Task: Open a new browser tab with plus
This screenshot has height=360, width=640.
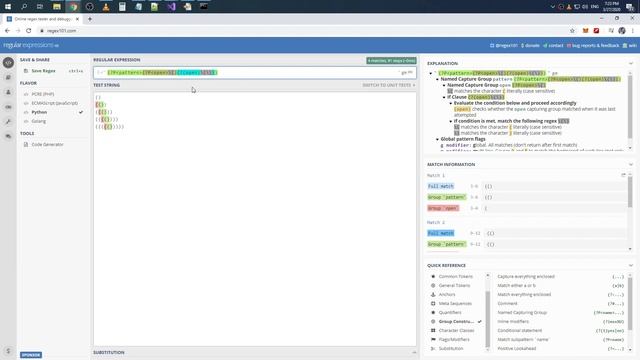Action: (x=90, y=19)
